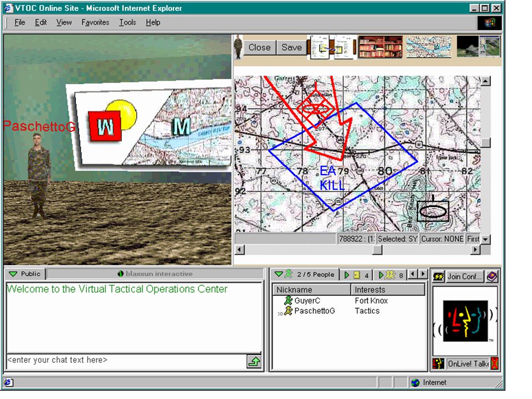Image resolution: width=532 pixels, height=399 pixels.
Task: Click the soldier avatar icon beside Close
Action: (238, 47)
